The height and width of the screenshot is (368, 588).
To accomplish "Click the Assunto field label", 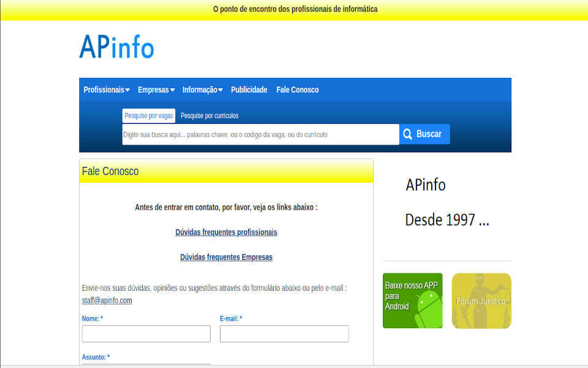I will [96, 357].
